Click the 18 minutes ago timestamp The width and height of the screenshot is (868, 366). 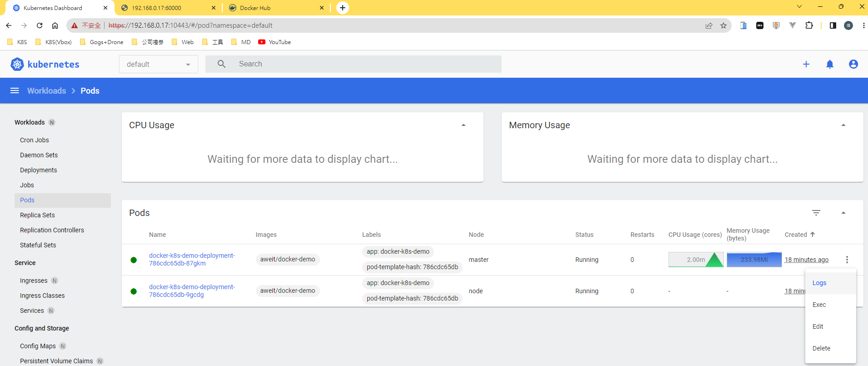click(807, 260)
